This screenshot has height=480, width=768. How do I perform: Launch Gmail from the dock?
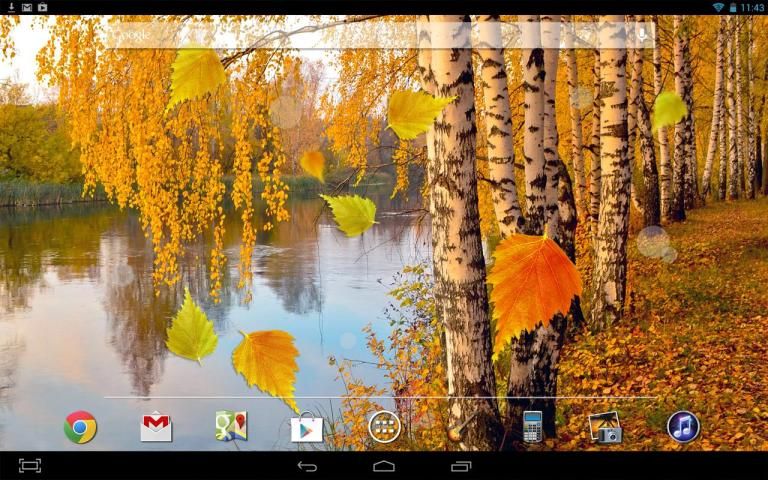156,427
